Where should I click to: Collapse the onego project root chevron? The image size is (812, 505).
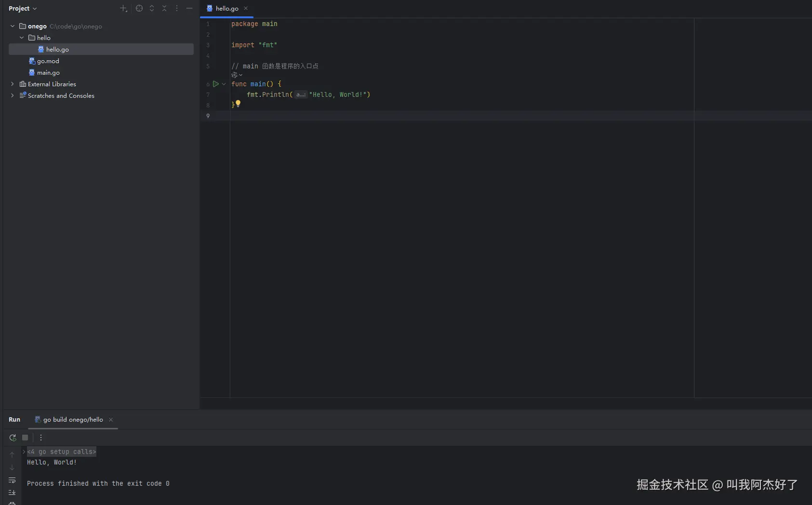(x=13, y=26)
